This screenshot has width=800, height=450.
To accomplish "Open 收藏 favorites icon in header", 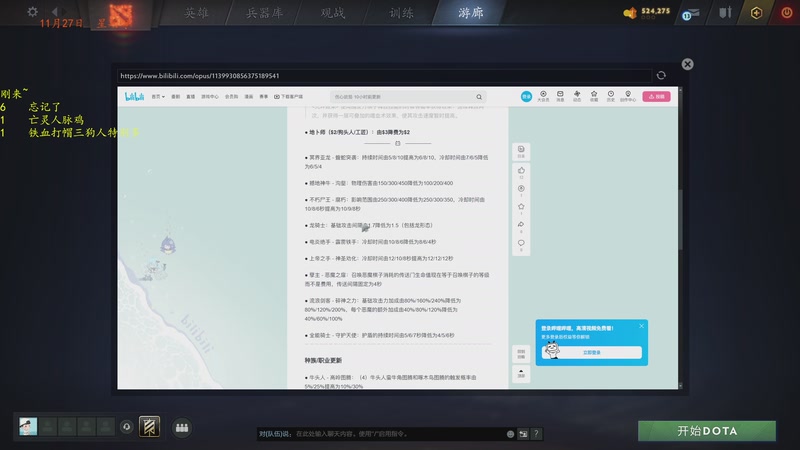I will pyautogui.click(x=594, y=96).
